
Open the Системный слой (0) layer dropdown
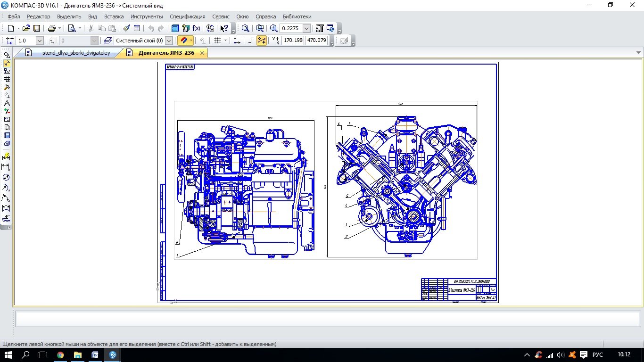point(169,41)
